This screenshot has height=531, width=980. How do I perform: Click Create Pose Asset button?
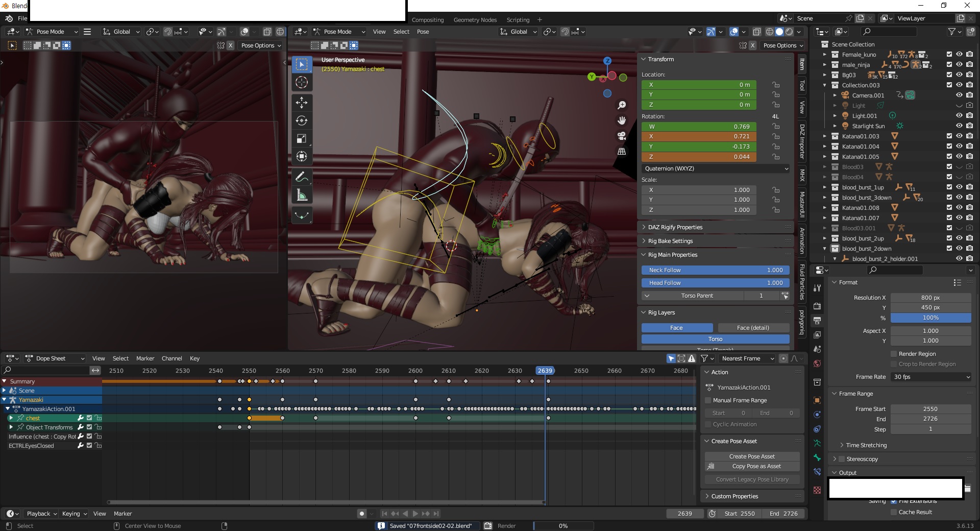point(752,456)
